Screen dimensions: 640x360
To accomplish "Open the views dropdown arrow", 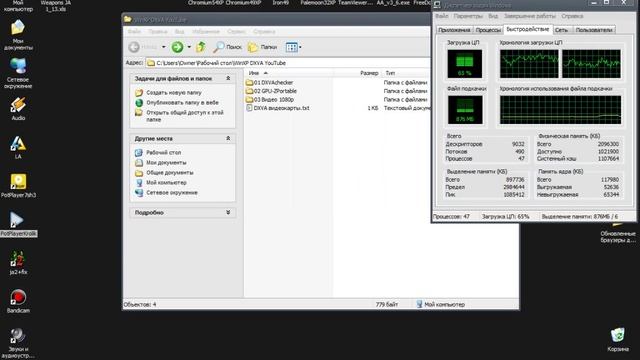I will click(x=300, y=47).
